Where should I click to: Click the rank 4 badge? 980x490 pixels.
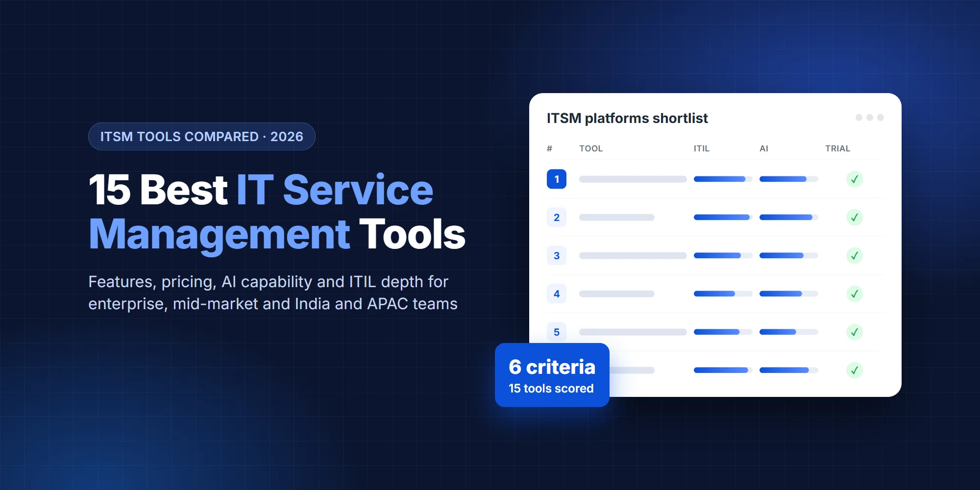pos(557,294)
